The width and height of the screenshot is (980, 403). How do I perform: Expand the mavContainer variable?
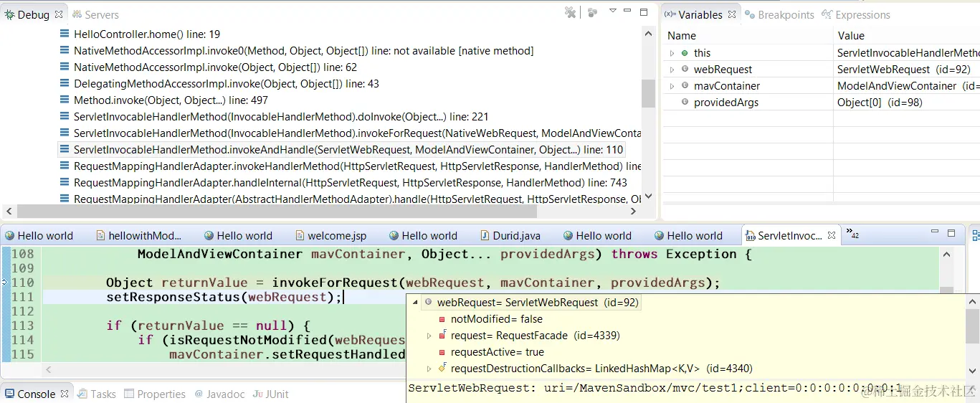[672, 86]
